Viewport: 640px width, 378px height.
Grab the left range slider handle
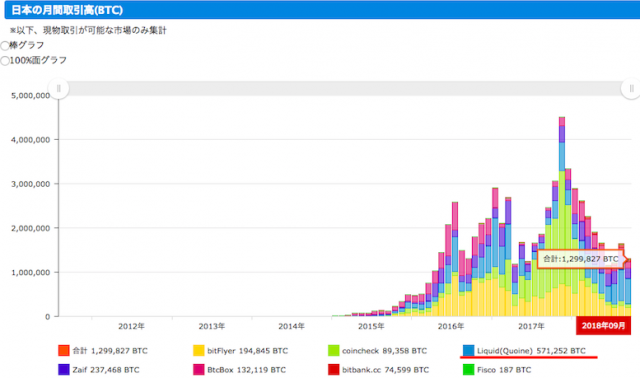[58, 89]
